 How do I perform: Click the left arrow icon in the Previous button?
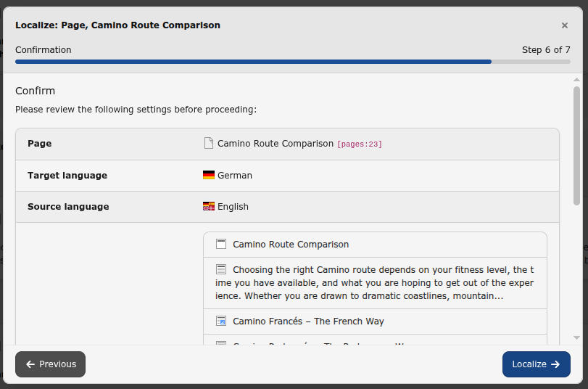[30, 364]
